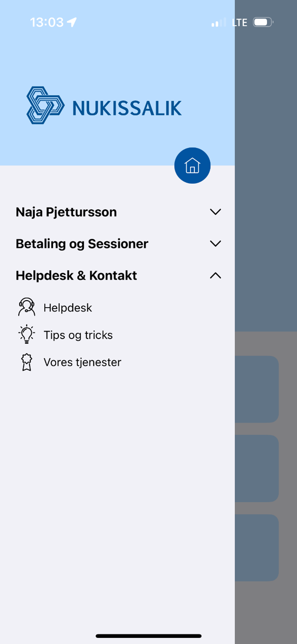
Task: Expand Betaling og Sessioner chevron
Action: point(216,244)
